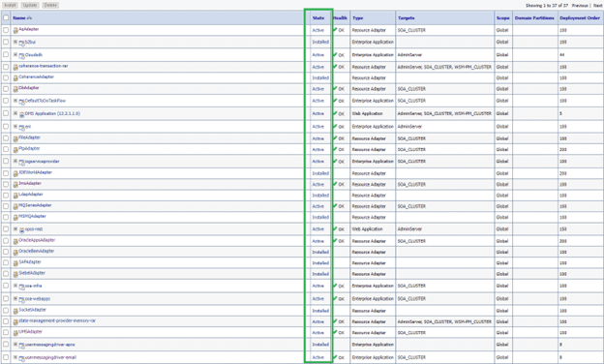Click the OracleAppsAdapter icon
The height and width of the screenshot is (364, 604).
(x=15, y=241)
